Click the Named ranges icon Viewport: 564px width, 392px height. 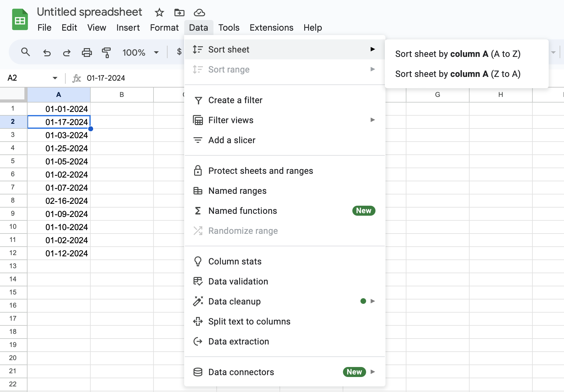[x=198, y=191]
